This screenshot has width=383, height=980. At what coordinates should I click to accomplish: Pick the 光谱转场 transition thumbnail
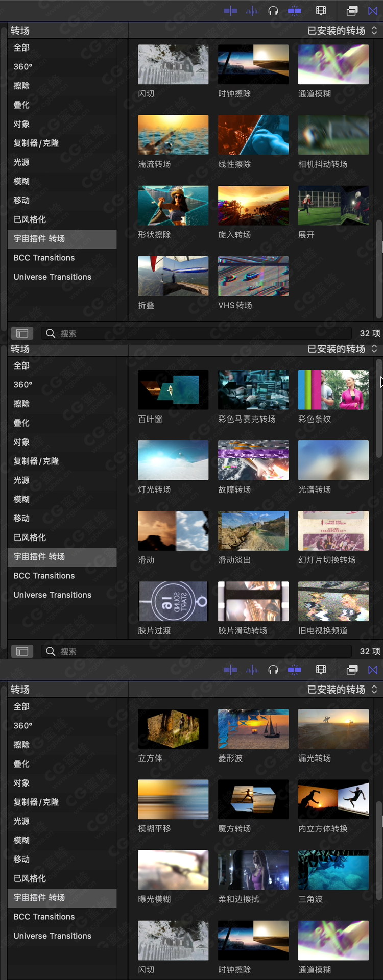tap(333, 460)
